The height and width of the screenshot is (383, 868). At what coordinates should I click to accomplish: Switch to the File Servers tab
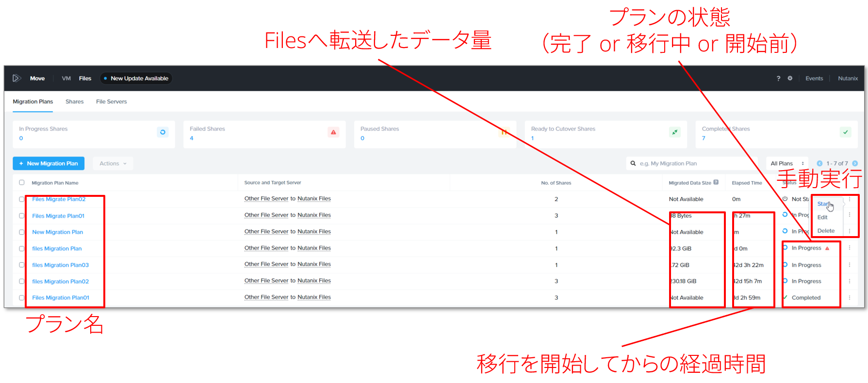(x=112, y=101)
